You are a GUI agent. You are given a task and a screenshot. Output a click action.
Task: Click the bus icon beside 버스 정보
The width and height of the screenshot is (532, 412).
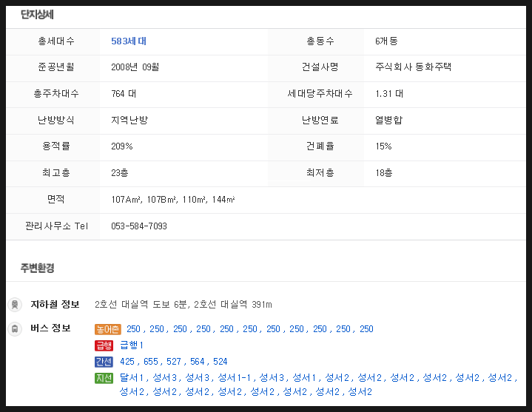click(15, 329)
